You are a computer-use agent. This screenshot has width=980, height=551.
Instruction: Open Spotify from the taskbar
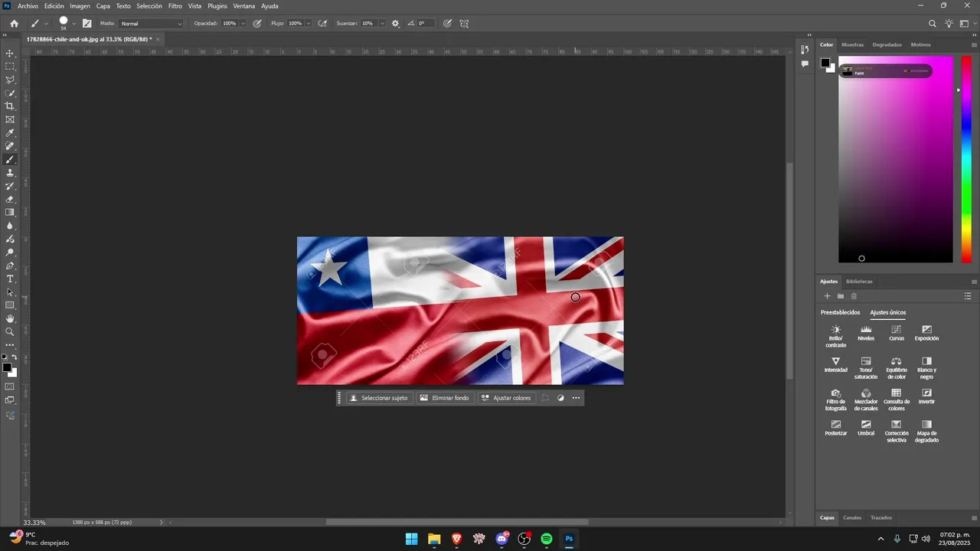547,539
